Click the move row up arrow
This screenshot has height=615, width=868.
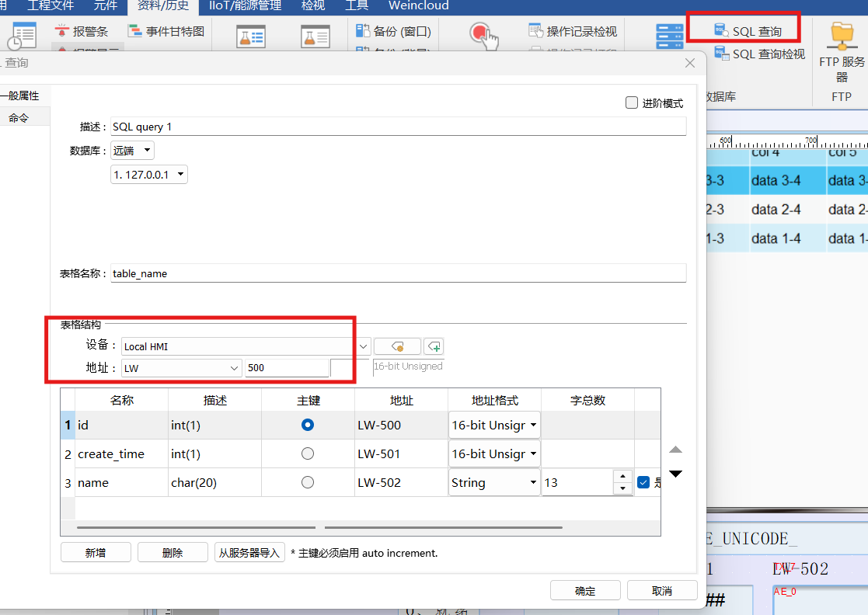tap(676, 450)
